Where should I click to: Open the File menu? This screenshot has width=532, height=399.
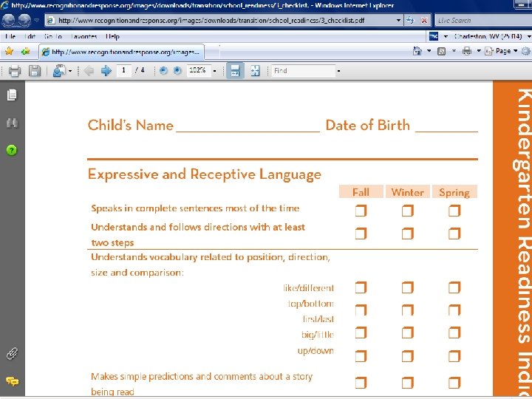click(x=10, y=36)
